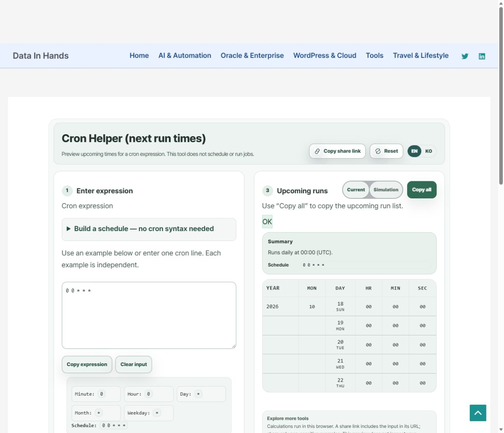Click Runs daily at 00:00 (UTC) text
This screenshot has width=504, height=433.
coord(300,253)
